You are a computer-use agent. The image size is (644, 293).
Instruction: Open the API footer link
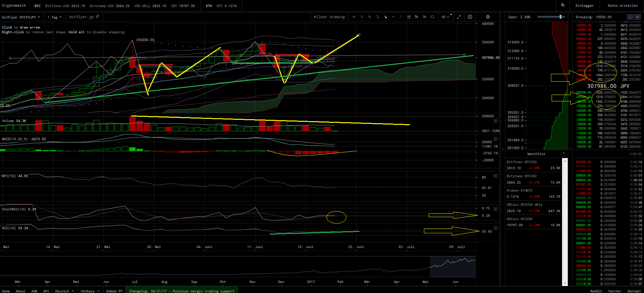tap(46, 291)
